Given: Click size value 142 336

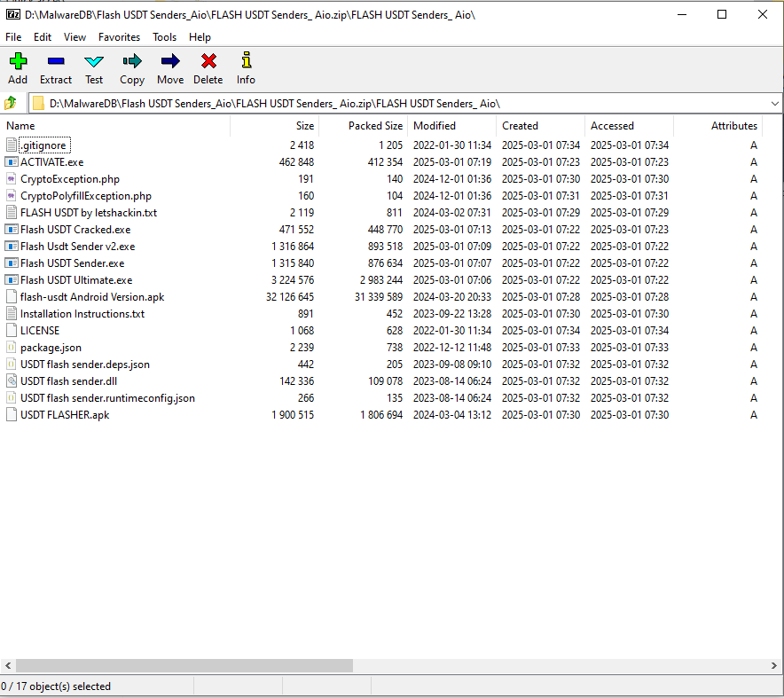Looking at the screenshot, I should pos(296,381).
